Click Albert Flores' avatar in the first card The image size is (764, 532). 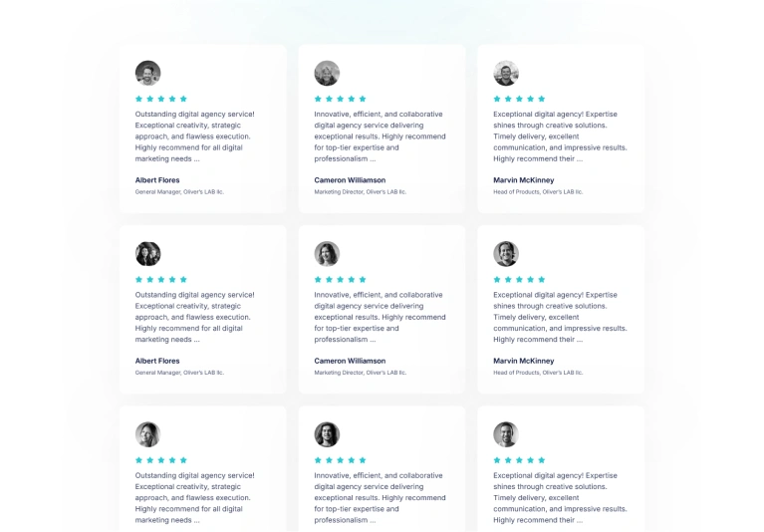[x=147, y=73]
